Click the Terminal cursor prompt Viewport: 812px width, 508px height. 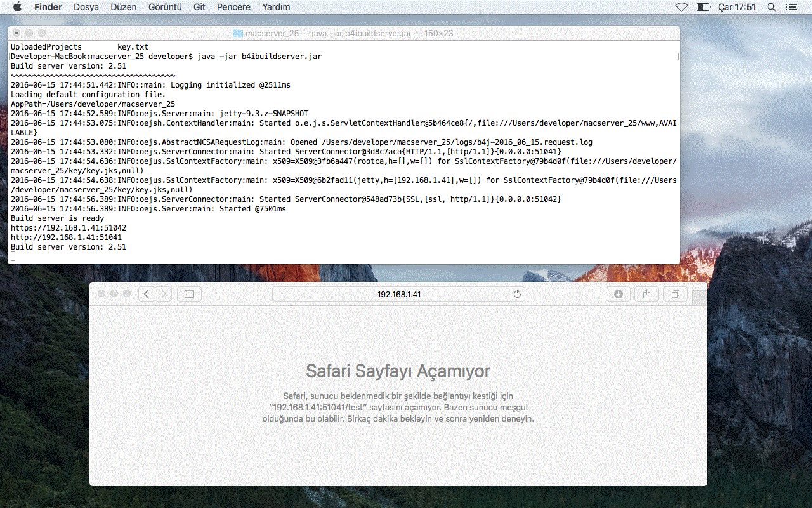coord(13,256)
